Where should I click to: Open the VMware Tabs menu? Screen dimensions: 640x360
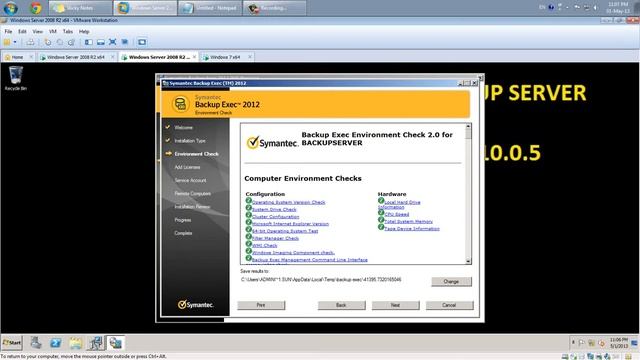click(x=68, y=31)
